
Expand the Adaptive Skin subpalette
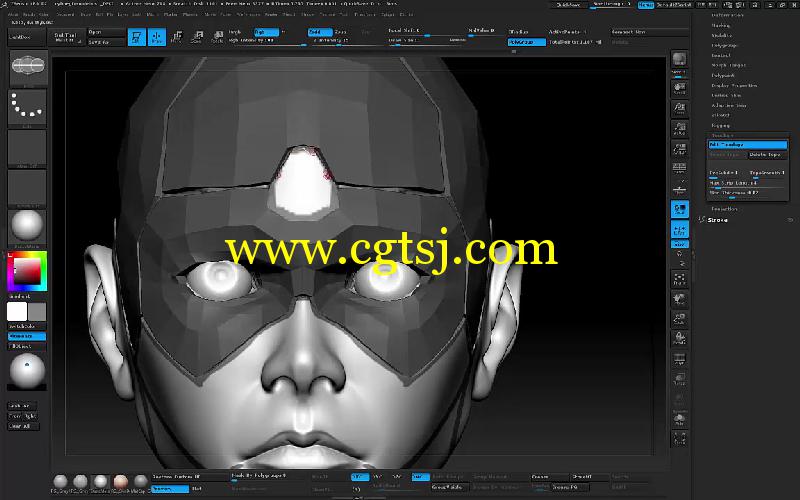pos(729,105)
